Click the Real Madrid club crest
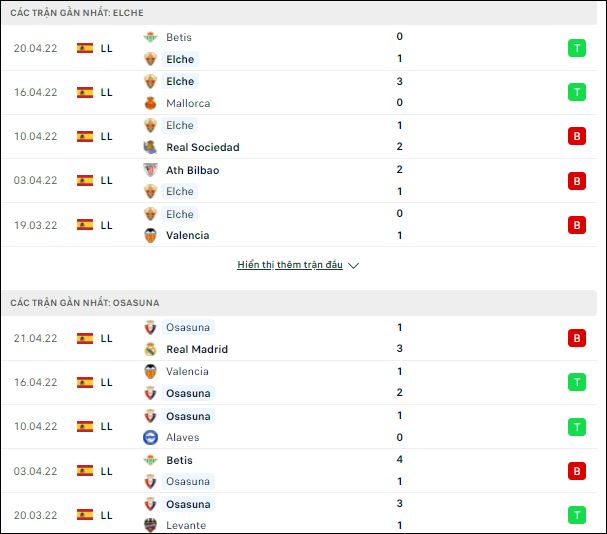The image size is (607, 534). 150,349
